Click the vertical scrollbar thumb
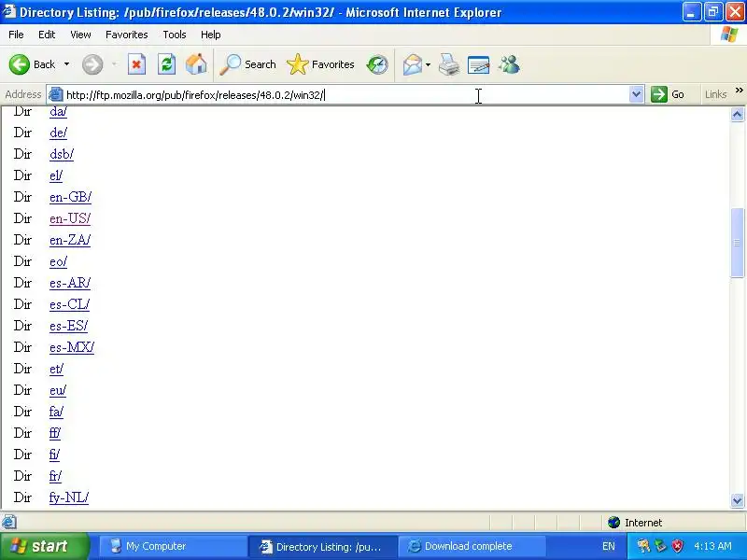 click(737, 243)
